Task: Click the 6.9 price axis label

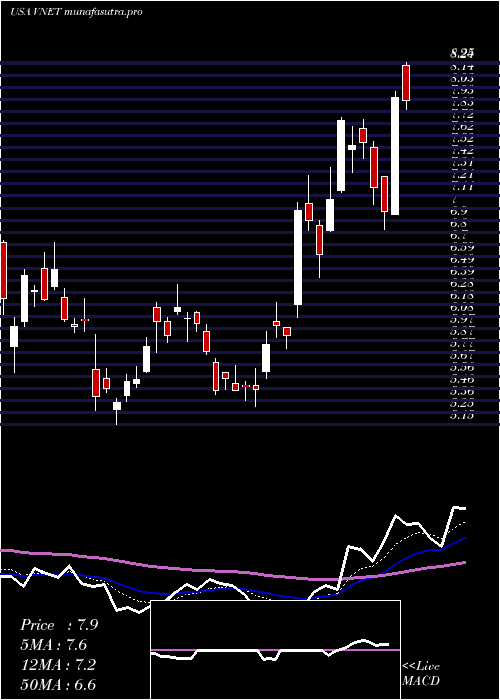Action: [x=459, y=211]
